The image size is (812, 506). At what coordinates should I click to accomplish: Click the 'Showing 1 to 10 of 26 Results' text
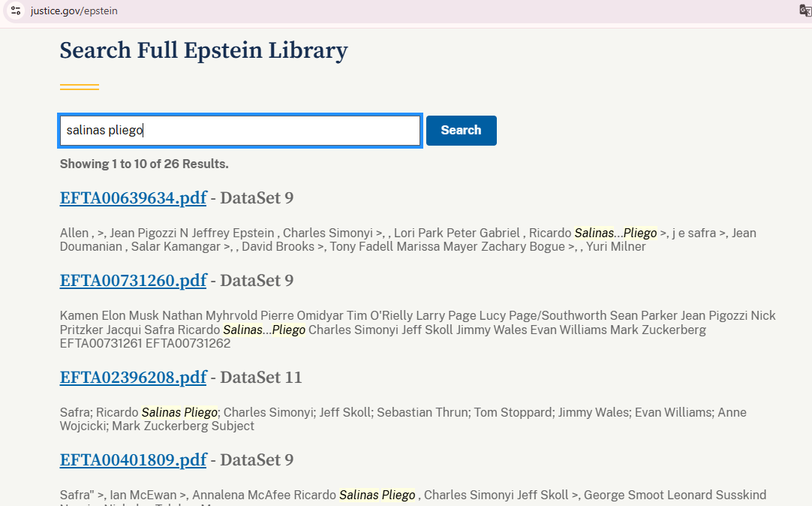144,164
